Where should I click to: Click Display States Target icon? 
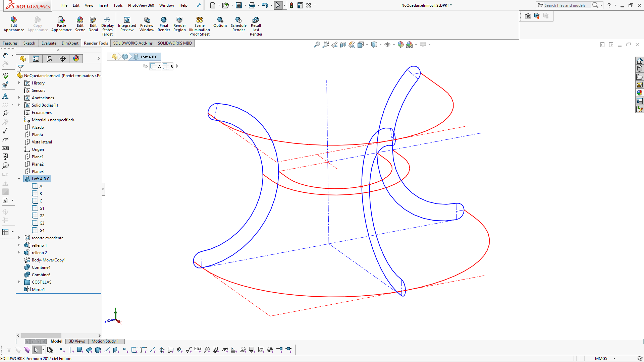point(107,26)
